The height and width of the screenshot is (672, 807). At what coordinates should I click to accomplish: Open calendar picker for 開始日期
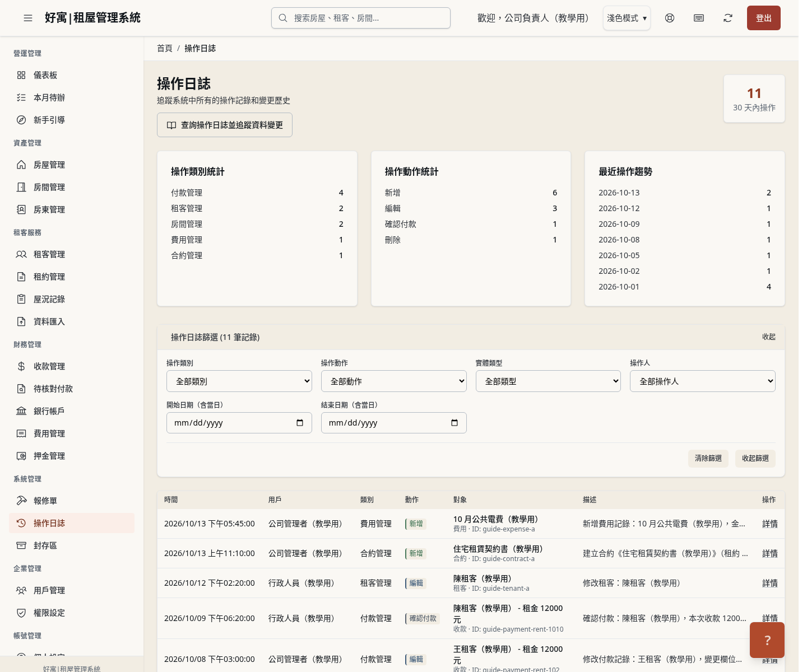pyautogui.click(x=300, y=423)
